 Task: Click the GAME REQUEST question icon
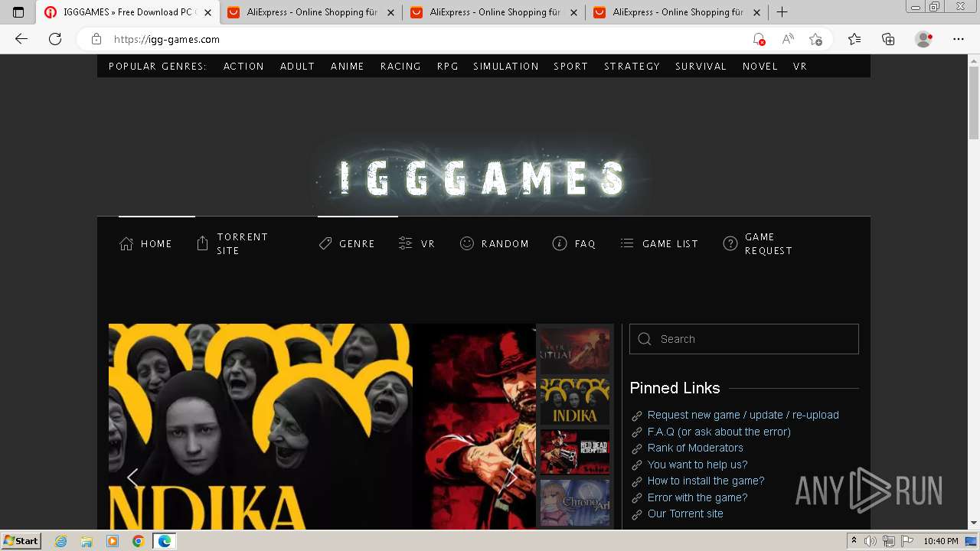[x=730, y=243]
